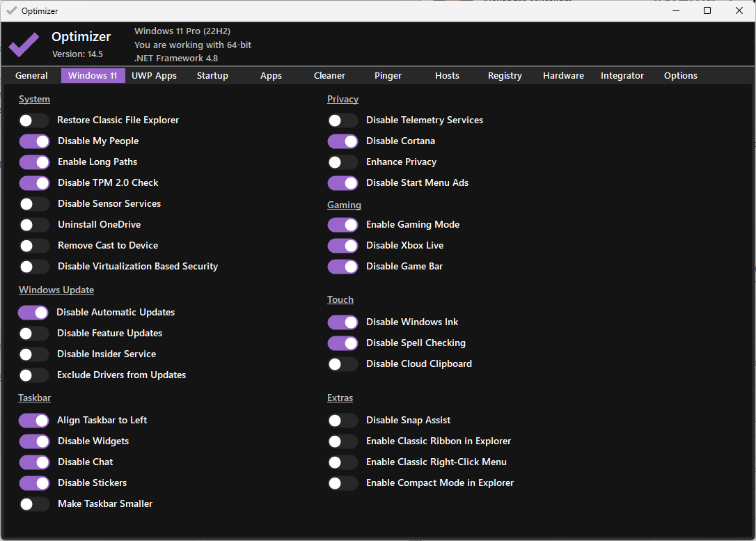Switch to UWP Apps tab
Viewport: 756px width, 541px height.
pyautogui.click(x=155, y=76)
